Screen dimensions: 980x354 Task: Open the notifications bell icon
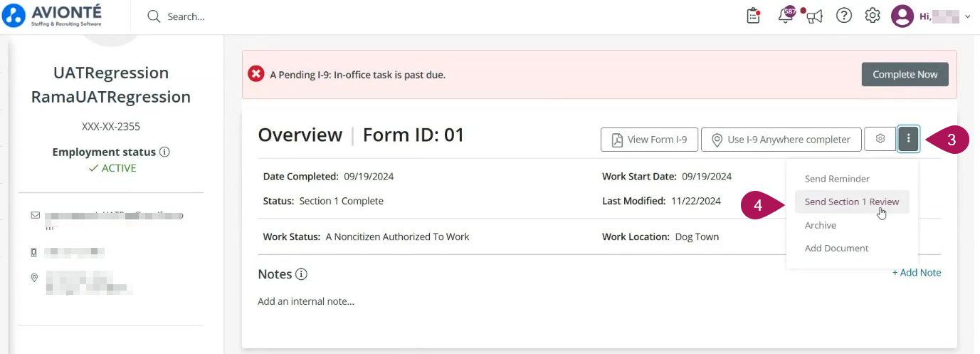(x=786, y=16)
